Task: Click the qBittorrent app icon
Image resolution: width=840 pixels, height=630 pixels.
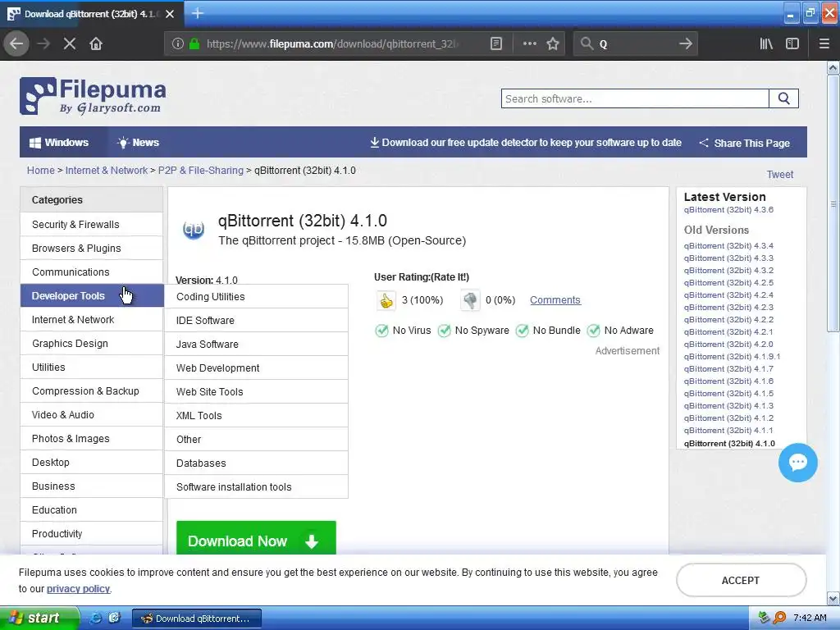Action: click(x=194, y=230)
